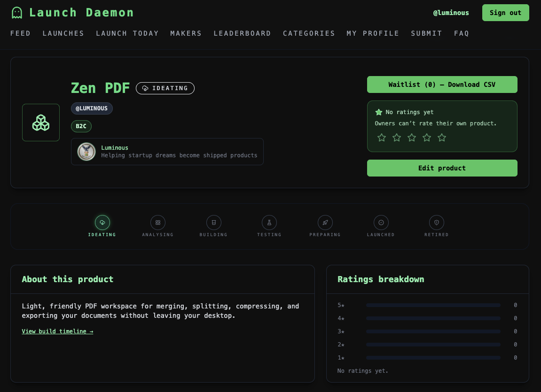Image resolution: width=541 pixels, height=392 pixels.
Task: Select the IDEATING stage icon
Action: 102,223
